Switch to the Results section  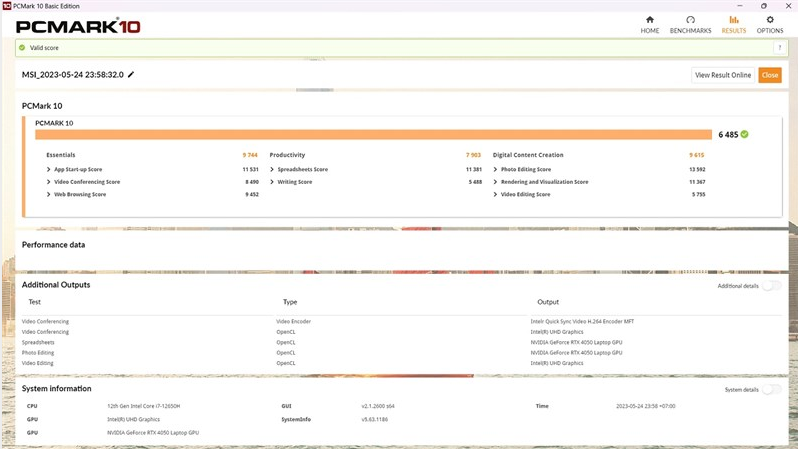click(733, 24)
